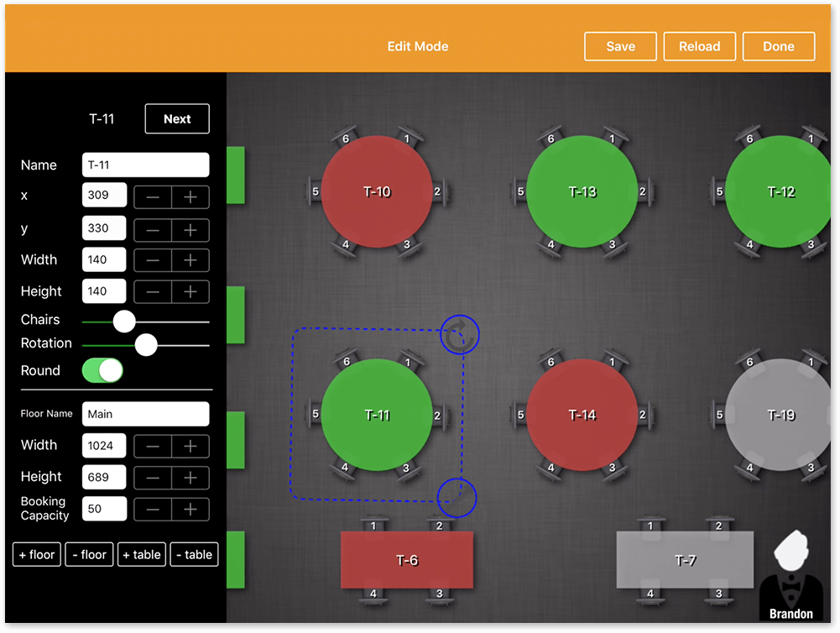Add a new table
Image resolution: width=840 pixels, height=633 pixels.
(142, 554)
